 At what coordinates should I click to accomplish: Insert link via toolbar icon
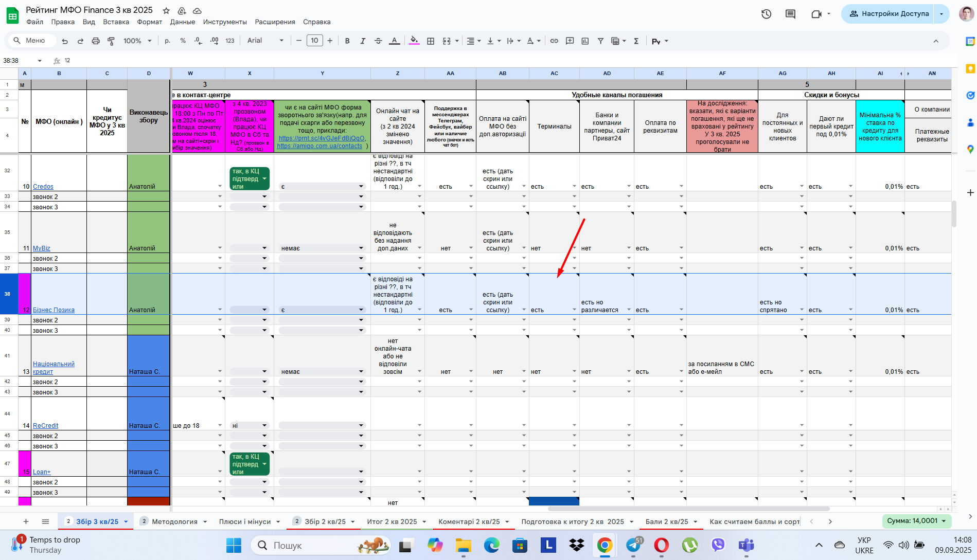[x=554, y=41]
